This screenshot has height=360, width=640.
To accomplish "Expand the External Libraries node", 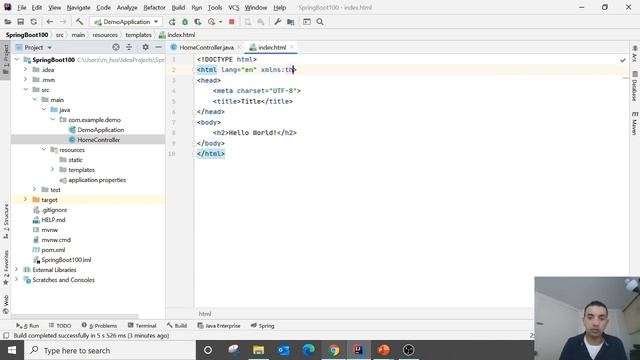I will click(x=17, y=269).
